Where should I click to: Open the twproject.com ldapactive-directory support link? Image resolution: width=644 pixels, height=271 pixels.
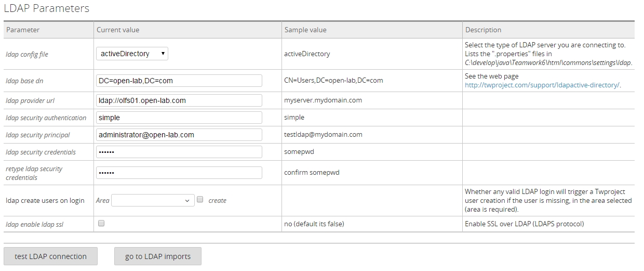(x=542, y=85)
